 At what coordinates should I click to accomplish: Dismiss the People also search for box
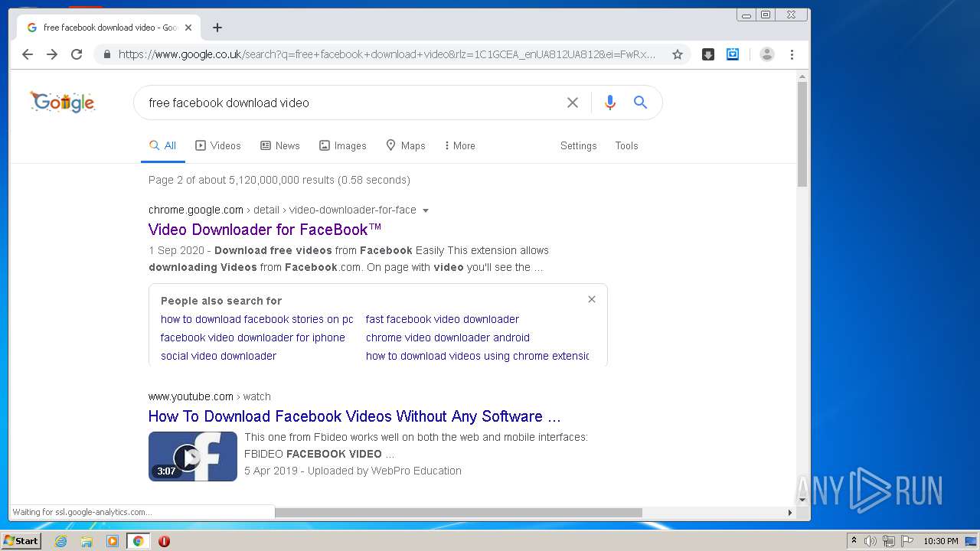(591, 299)
